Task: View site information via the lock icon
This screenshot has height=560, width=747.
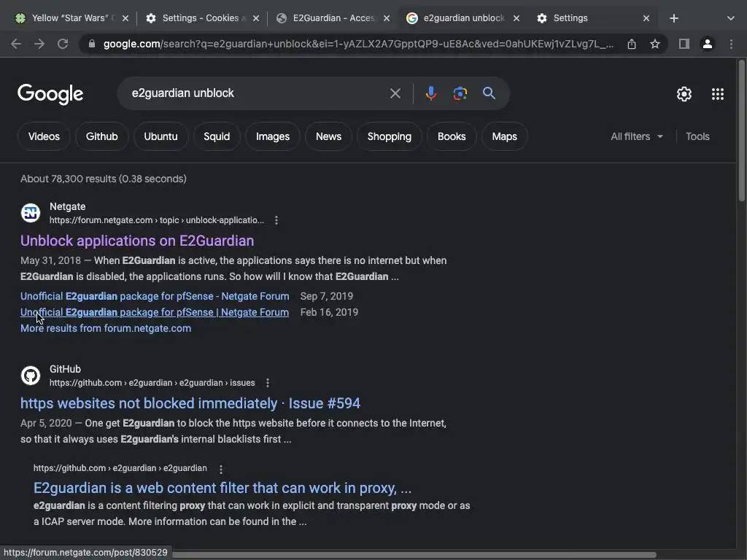Action: (x=92, y=44)
